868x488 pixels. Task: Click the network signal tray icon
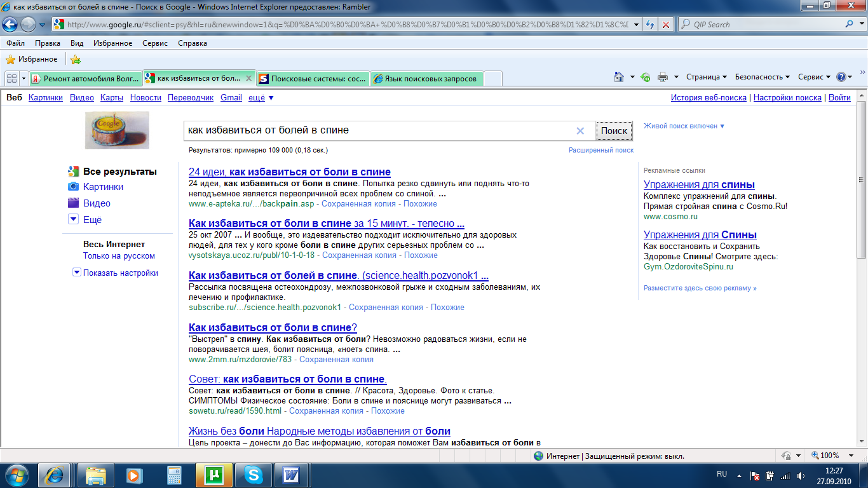[785, 475]
